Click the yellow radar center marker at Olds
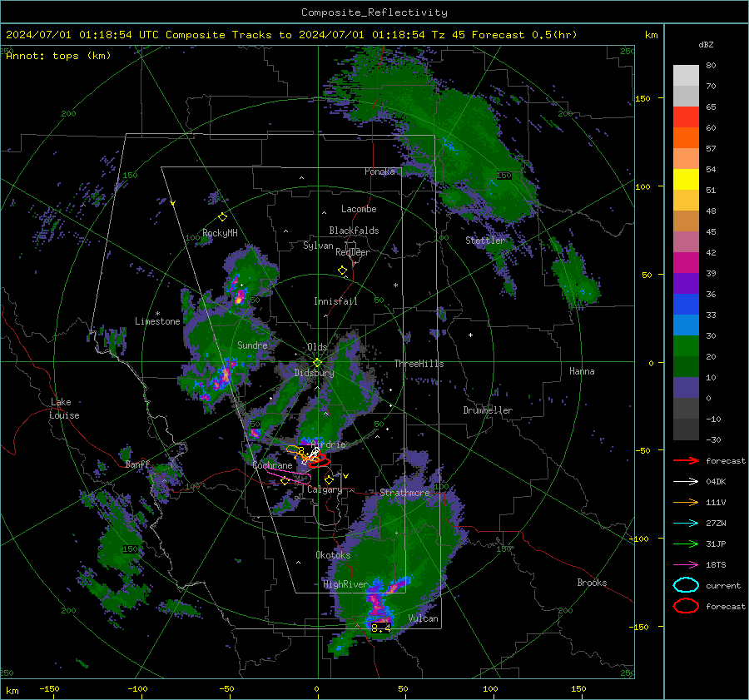The height and width of the screenshot is (700, 749). click(317, 363)
